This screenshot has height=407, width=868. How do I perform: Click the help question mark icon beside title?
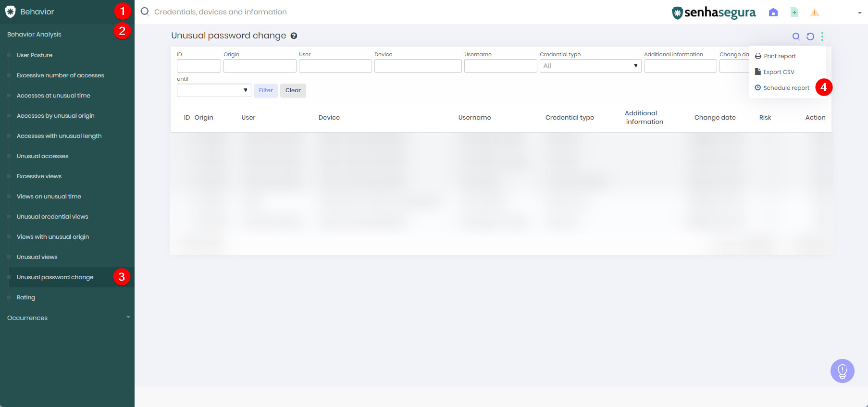[x=294, y=36]
